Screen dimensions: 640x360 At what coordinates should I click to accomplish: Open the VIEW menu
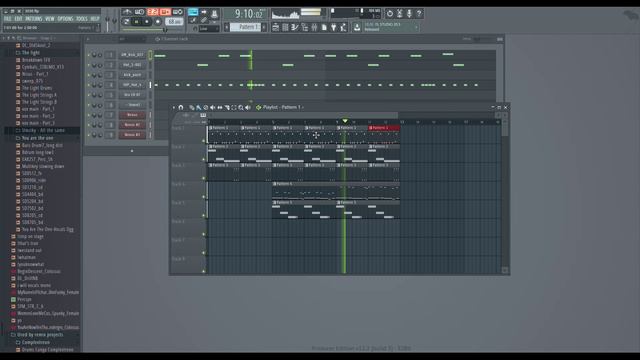pos(49,19)
